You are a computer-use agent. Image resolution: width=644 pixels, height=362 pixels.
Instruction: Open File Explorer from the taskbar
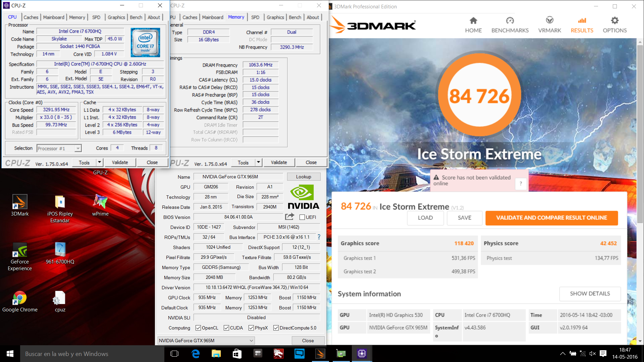(216, 354)
